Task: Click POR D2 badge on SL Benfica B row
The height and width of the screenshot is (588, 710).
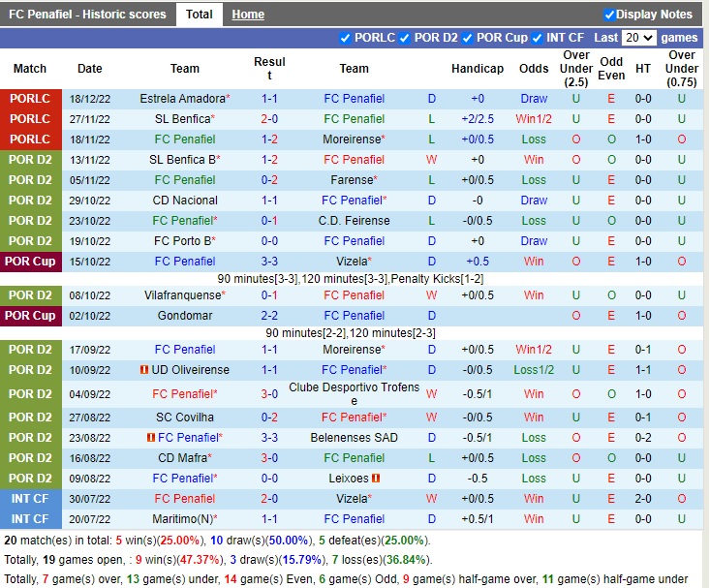Action: [30, 160]
